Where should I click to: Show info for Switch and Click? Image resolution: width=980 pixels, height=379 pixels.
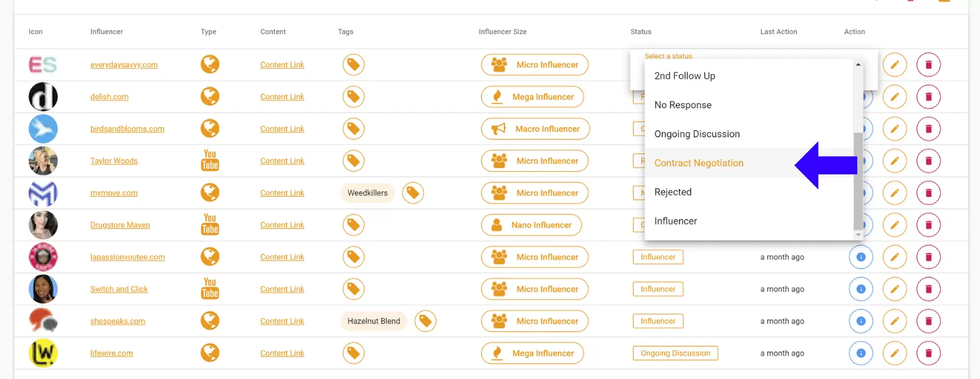click(861, 289)
